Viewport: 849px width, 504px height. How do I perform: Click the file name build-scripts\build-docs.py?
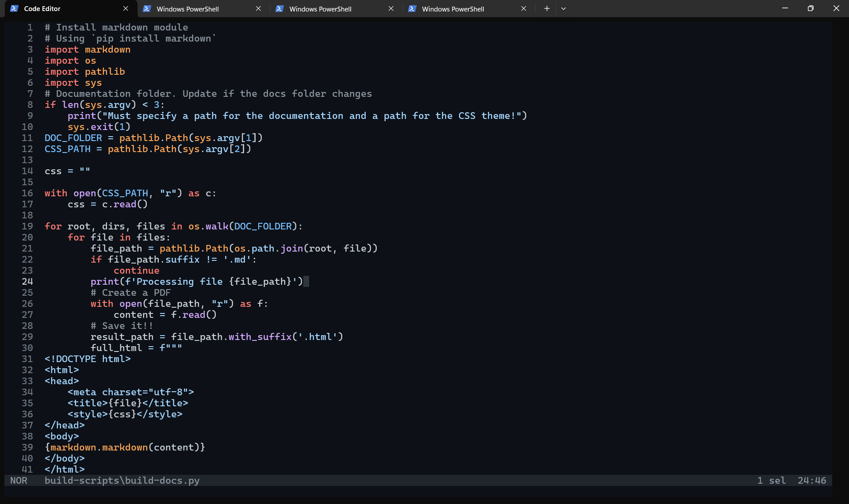coord(122,481)
